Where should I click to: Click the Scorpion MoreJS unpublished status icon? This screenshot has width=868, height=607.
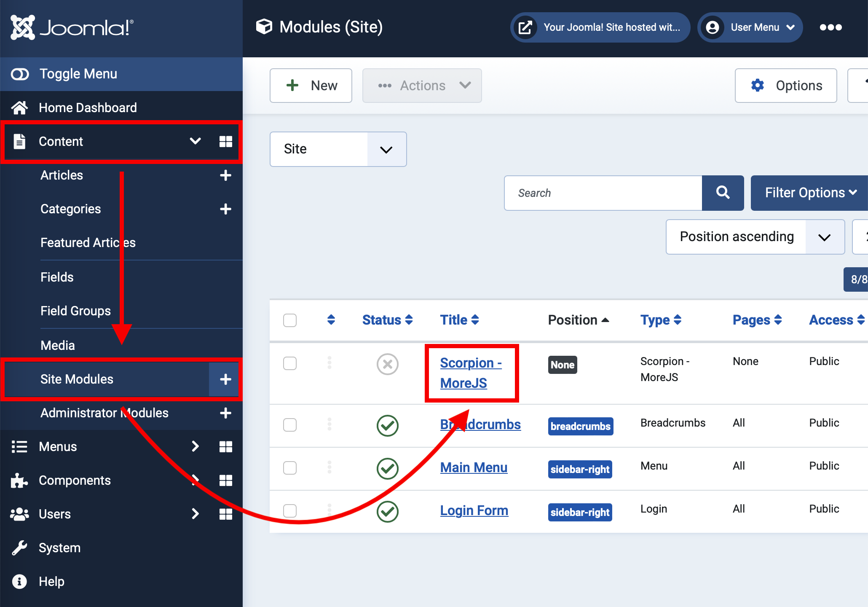[x=387, y=364]
